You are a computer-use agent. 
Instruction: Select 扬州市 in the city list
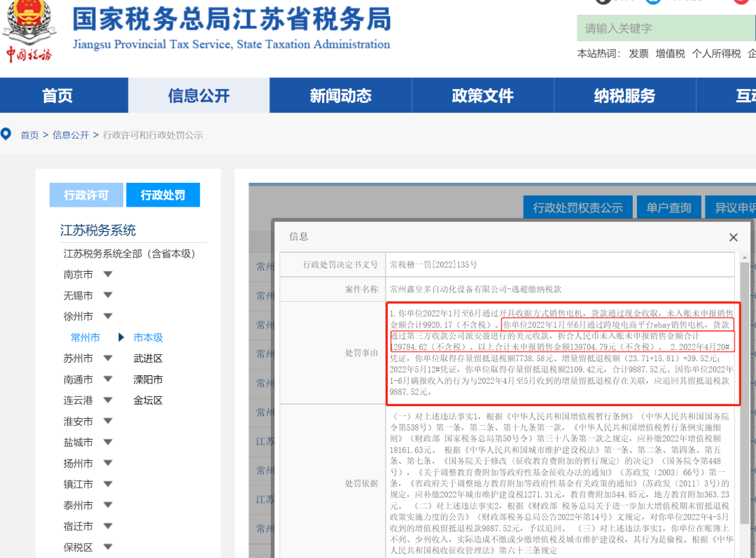coord(78,463)
